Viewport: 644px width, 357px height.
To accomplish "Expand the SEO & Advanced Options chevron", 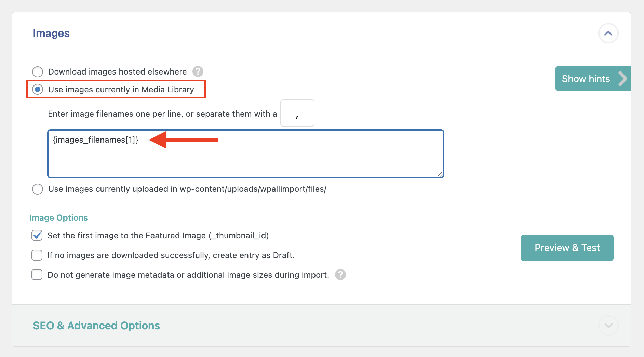I will pyautogui.click(x=608, y=325).
